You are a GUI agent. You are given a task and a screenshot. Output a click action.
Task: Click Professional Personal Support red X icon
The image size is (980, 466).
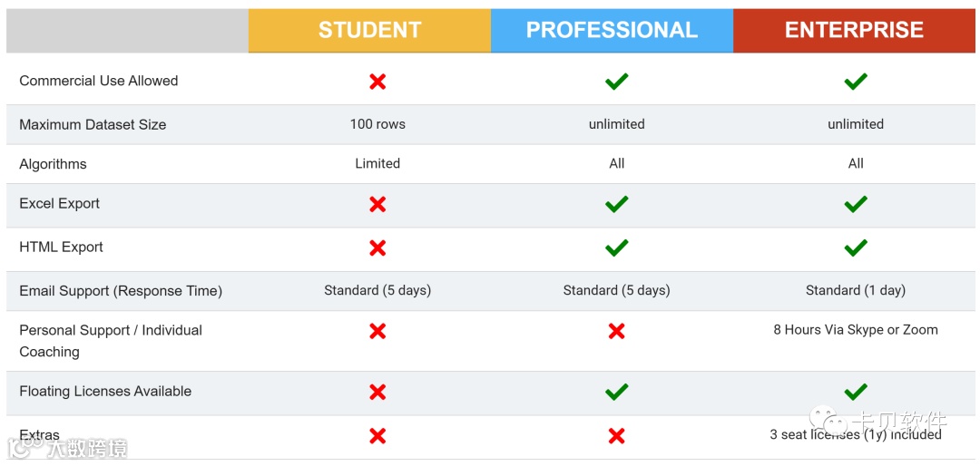click(616, 331)
